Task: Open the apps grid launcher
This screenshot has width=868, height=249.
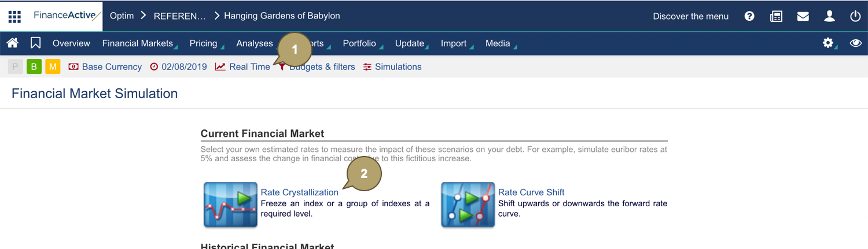Action: coord(14,16)
